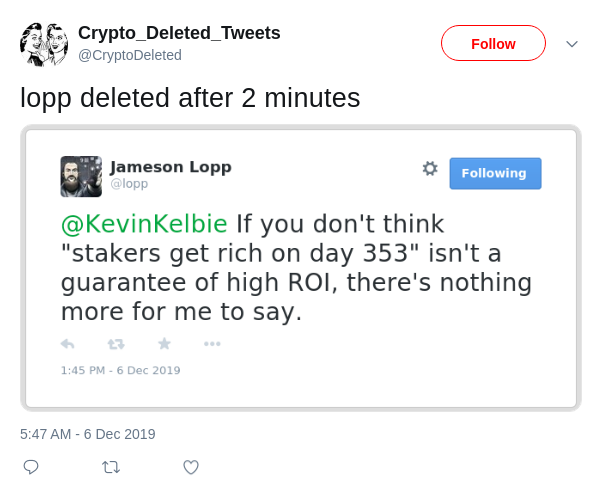The image size is (603, 497).
Task: Like the tweet with the heart icon
Action: coord(191,467)
